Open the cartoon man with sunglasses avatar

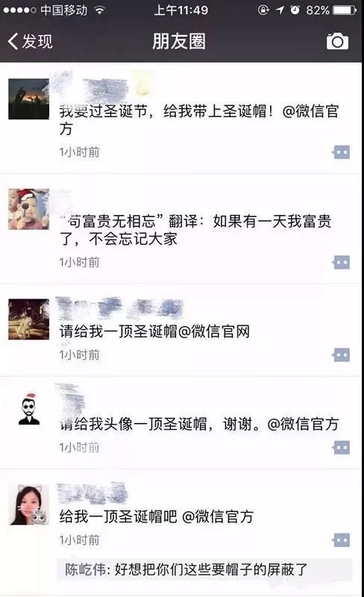coord(29,409)
